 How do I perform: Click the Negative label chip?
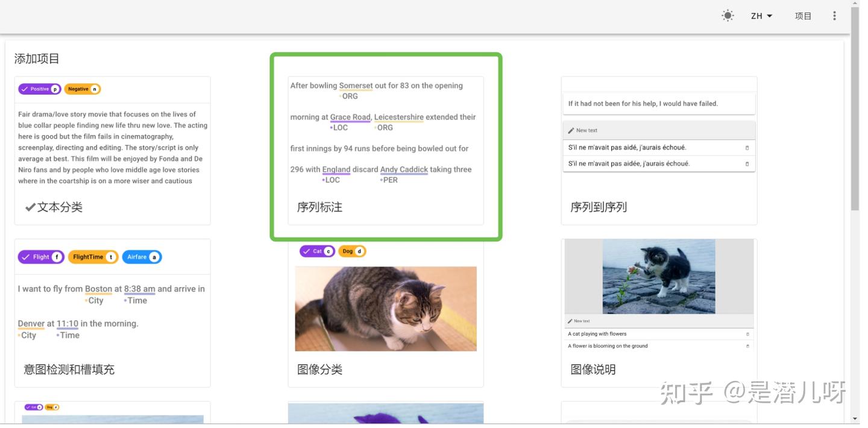pyautogui.click(x=82, y=89)
